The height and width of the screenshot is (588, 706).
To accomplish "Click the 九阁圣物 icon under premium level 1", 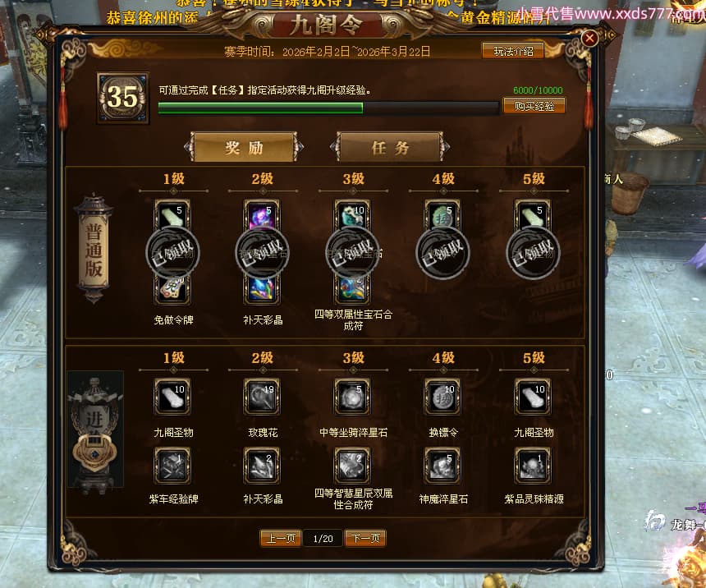I will [x=172, y=396].
